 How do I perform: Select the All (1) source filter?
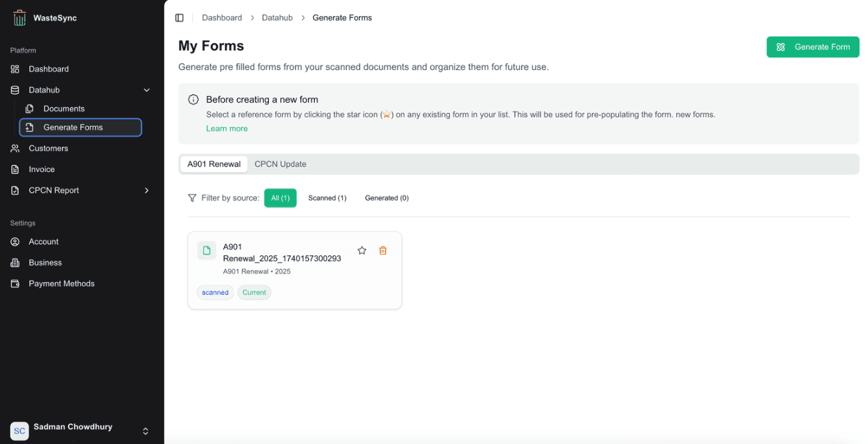[x=280, y=198]
